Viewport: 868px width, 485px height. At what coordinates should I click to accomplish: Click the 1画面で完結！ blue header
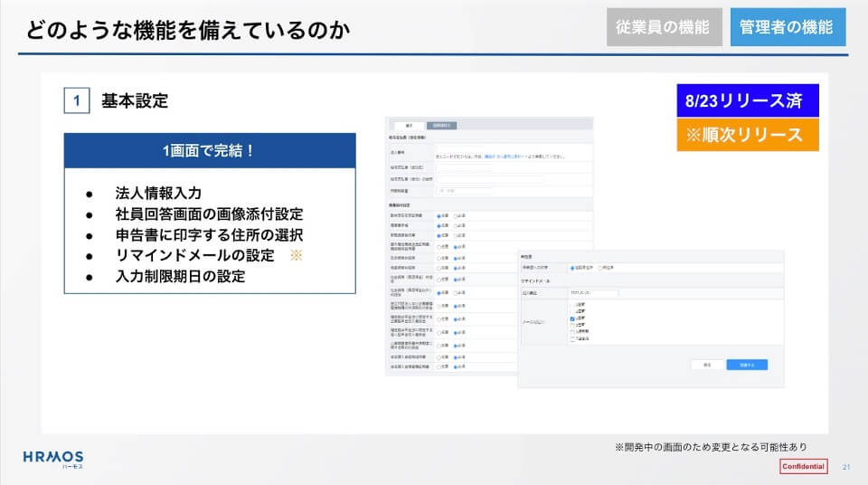click(x=209, y=150)
